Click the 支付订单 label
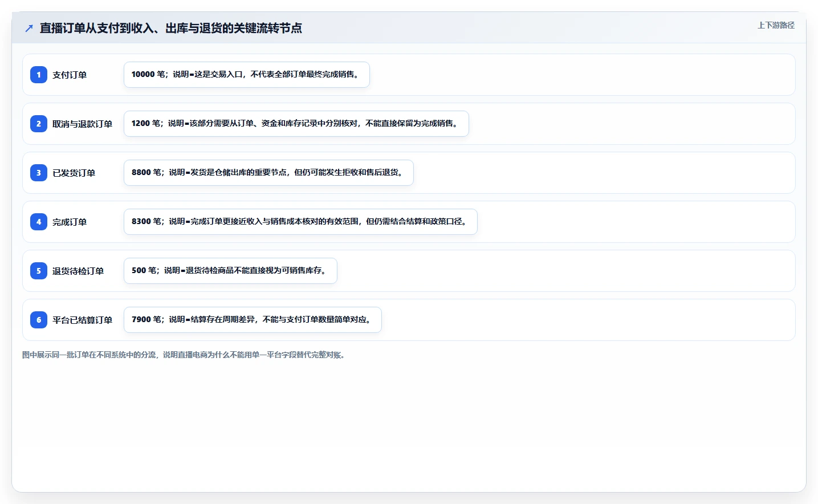The image size is (818, 504). tap(70, 75)
